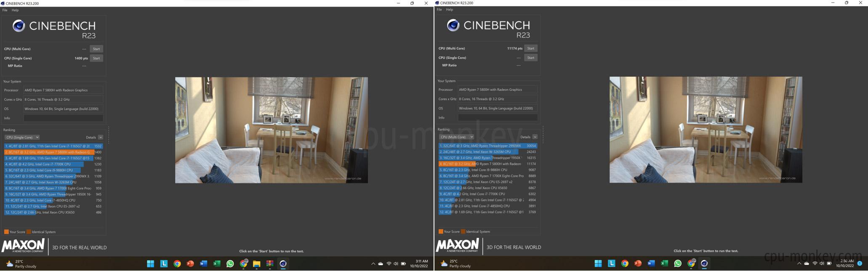
Task: Click left window's panel splitter handle
Action: pyautogui.click(x=109, y=135)
